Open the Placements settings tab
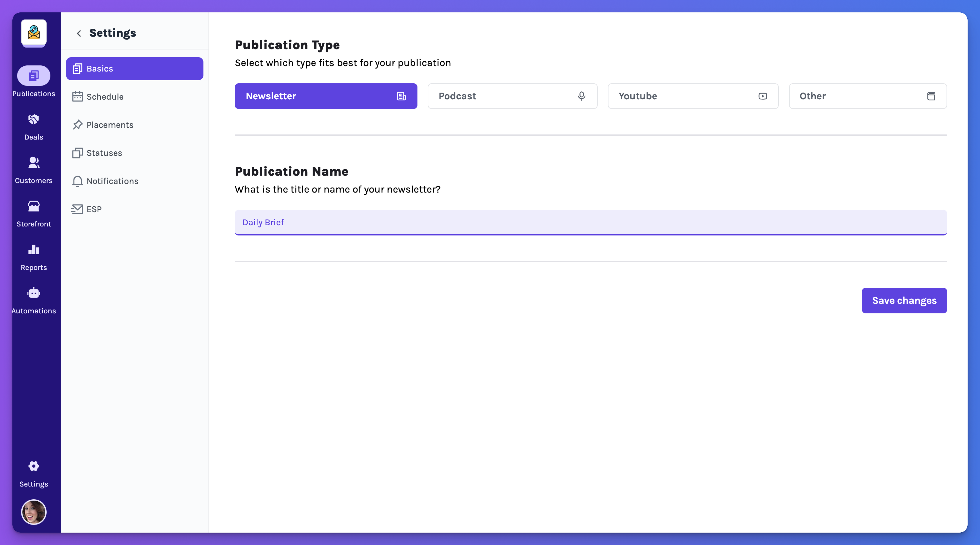Viewport: 980px width, 545px height. click(135, 125)
